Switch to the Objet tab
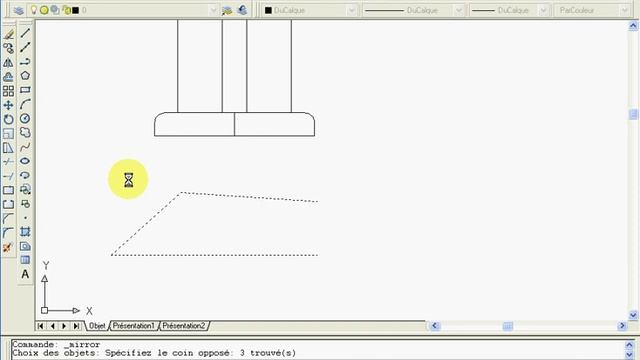The width and height of the screenshot is (640, 360). [x=97, y=326]
